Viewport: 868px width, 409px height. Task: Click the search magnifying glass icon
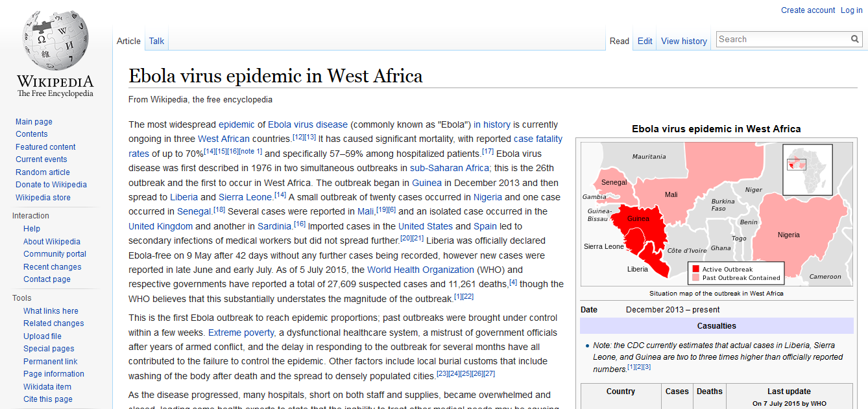[855, 40]
